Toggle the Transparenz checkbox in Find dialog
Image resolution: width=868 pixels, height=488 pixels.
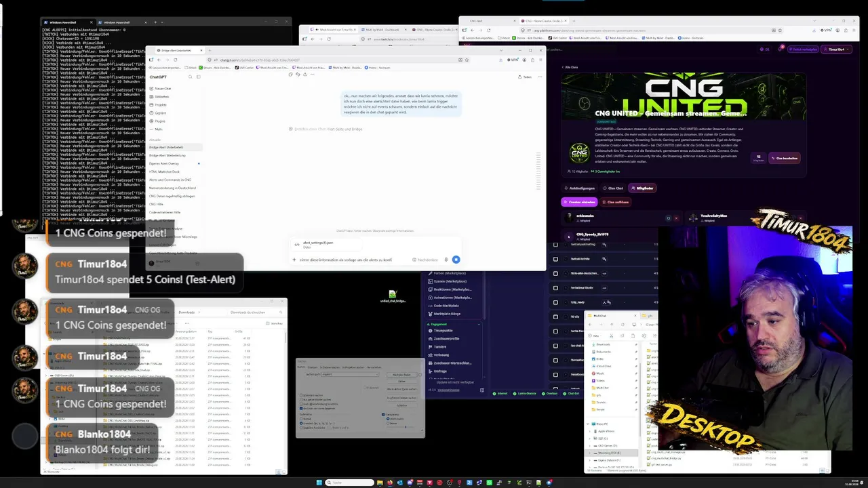384,414
